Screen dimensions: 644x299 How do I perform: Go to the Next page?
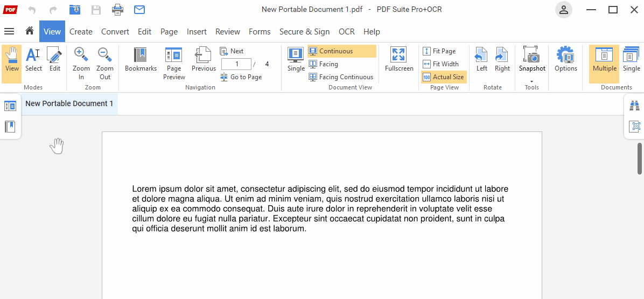click(x=232, y=51)
